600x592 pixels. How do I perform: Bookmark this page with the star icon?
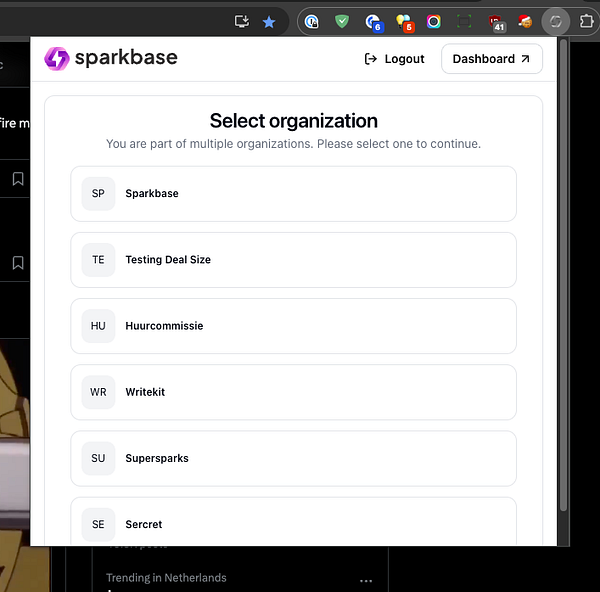[269, 22]
